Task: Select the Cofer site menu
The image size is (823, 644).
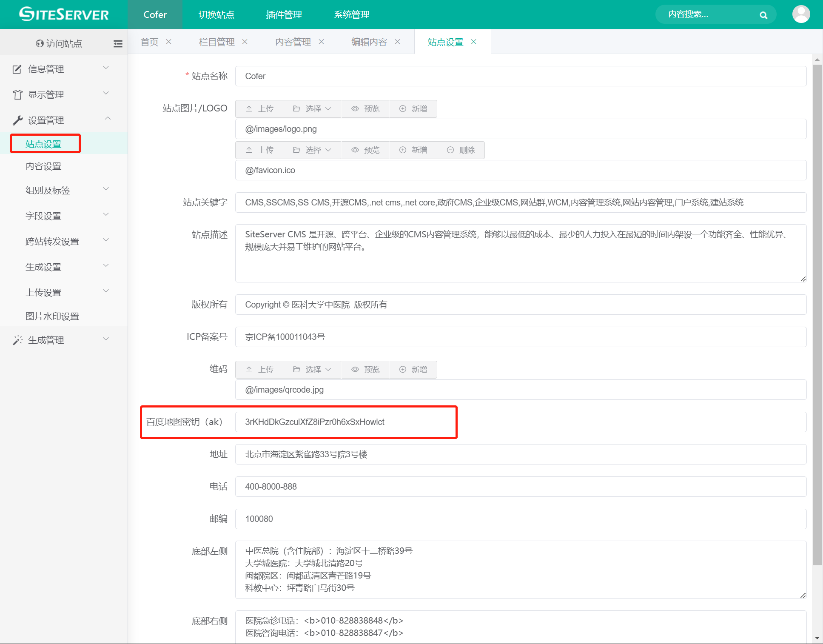Action: tap(155, 14)
